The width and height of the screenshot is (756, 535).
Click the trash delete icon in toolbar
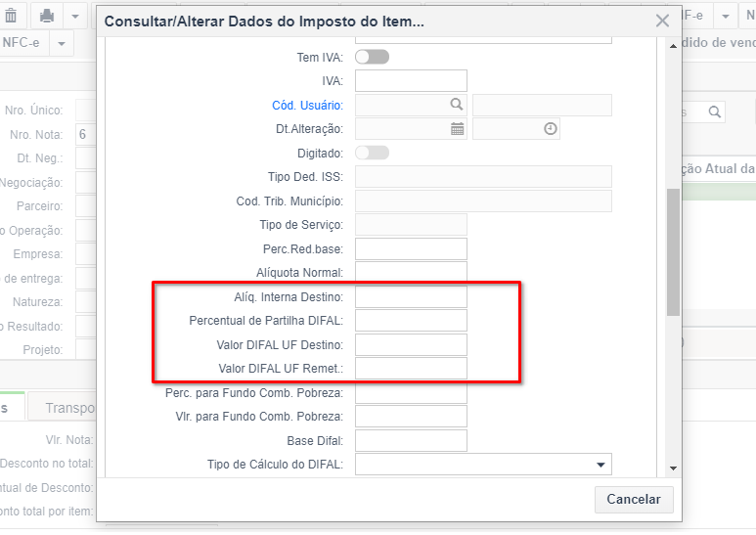pyautogui.click(x=11, y=16)
